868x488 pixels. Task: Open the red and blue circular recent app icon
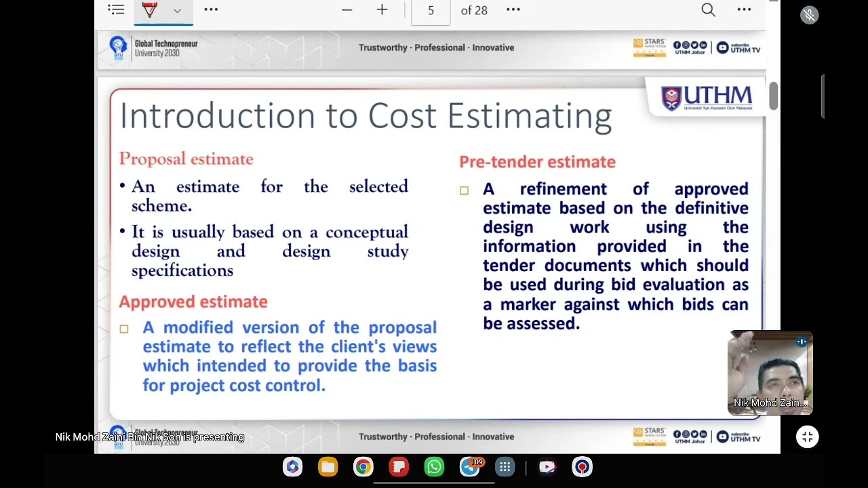[582, 467]
